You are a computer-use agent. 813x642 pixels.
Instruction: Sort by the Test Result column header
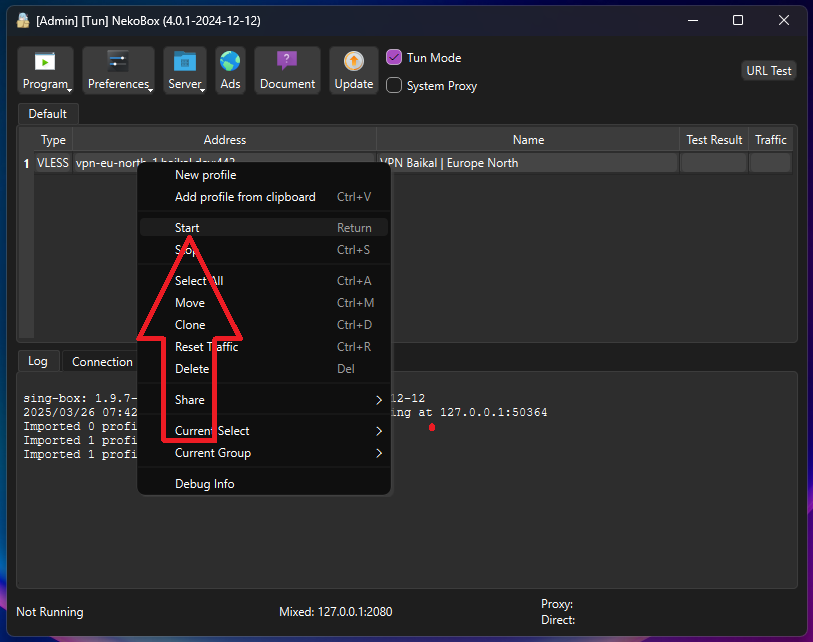(x=714, y=139)
